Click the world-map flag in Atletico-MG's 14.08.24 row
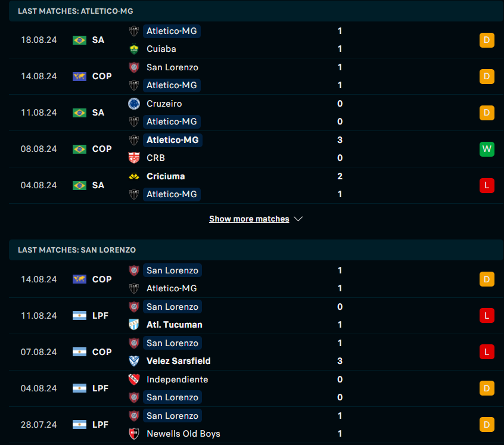 tap(79, 76)
